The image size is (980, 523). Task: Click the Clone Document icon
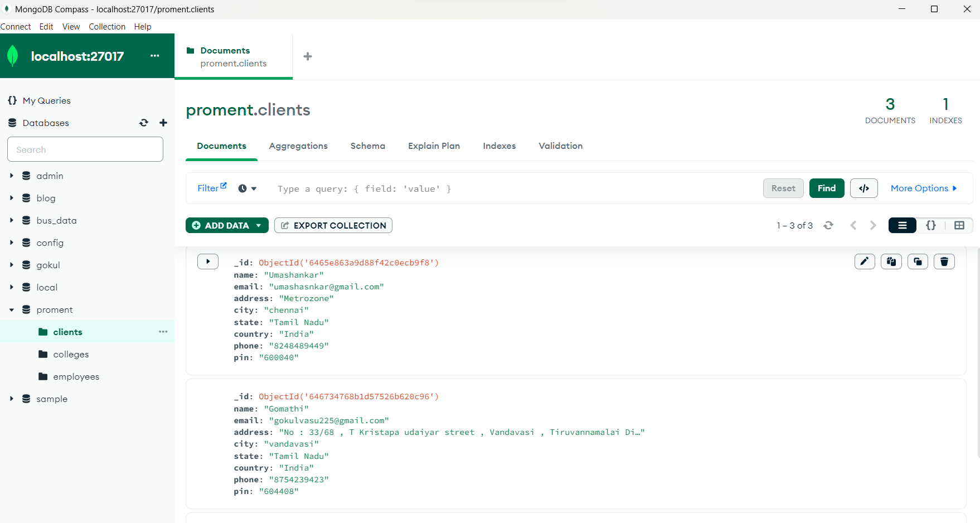[x=918, y=261]
